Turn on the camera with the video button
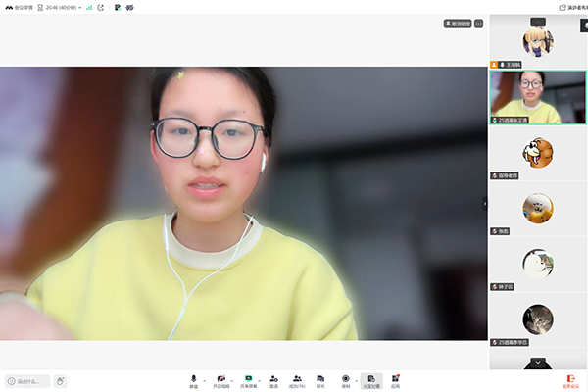Screen dimensions: 588x392 pos(221,381)
